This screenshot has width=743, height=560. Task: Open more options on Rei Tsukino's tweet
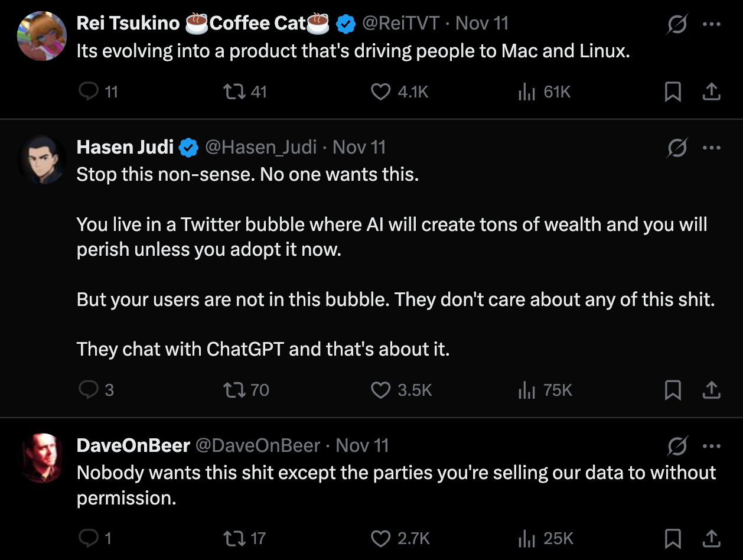pyautogui.click(x=712, y=25)
